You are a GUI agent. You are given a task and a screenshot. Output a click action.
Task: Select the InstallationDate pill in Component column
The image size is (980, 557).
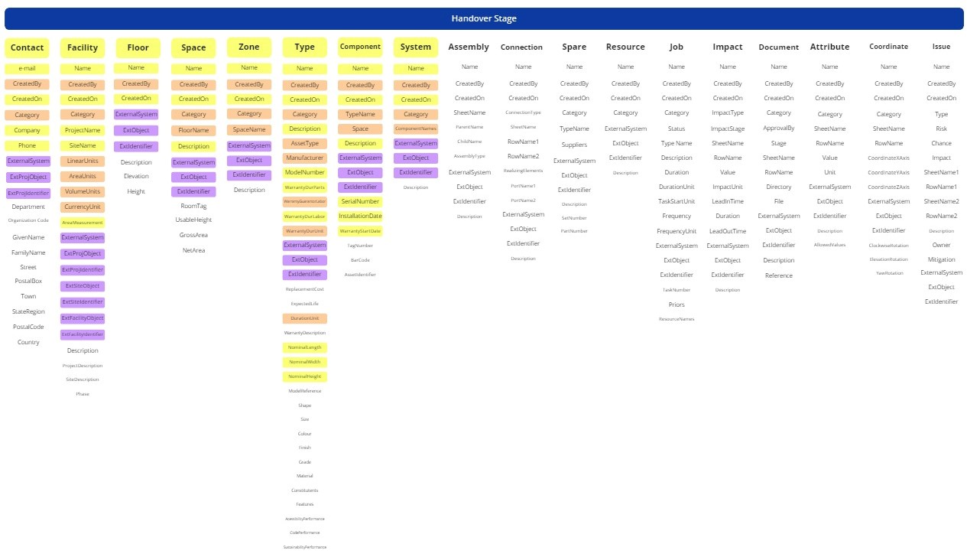pos(359,216)
